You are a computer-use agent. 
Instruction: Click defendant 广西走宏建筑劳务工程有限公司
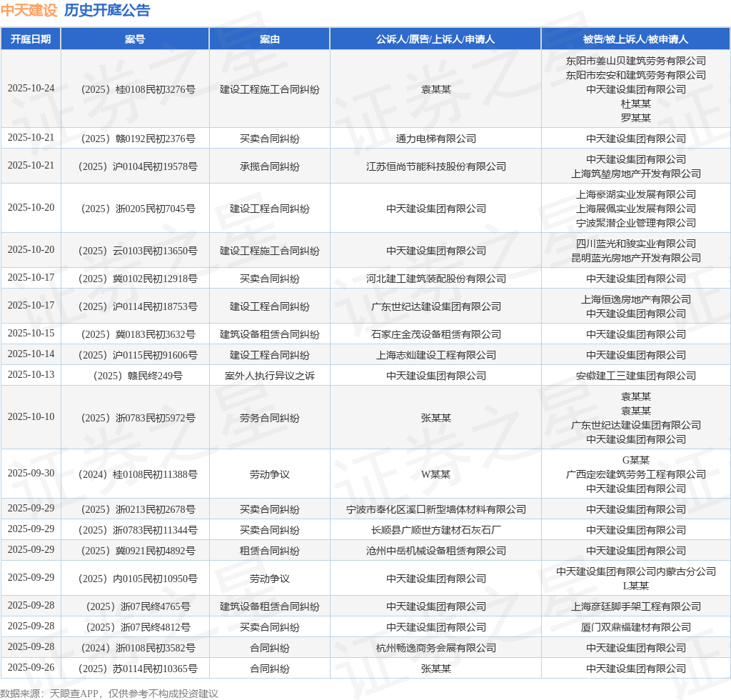pyautogui.click(x=636, y=474)
